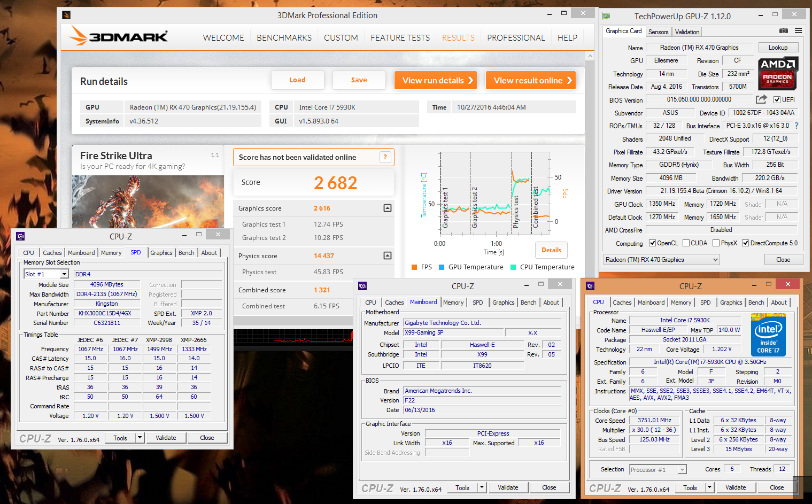Click the Save button

coord(359,80)
